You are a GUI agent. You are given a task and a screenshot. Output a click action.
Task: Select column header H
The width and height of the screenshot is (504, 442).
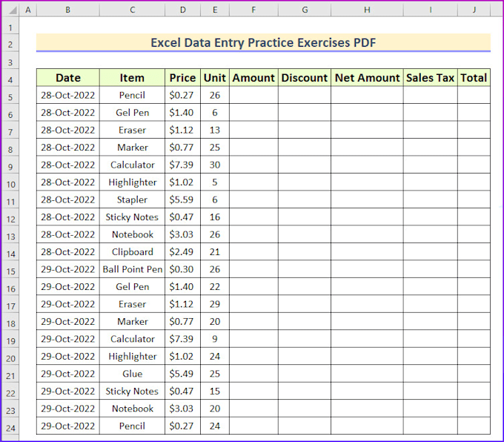point(367,10)
